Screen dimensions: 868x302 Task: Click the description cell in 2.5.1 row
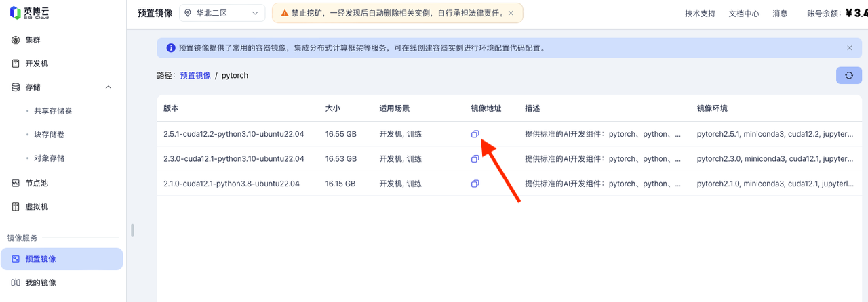point(603,134)
